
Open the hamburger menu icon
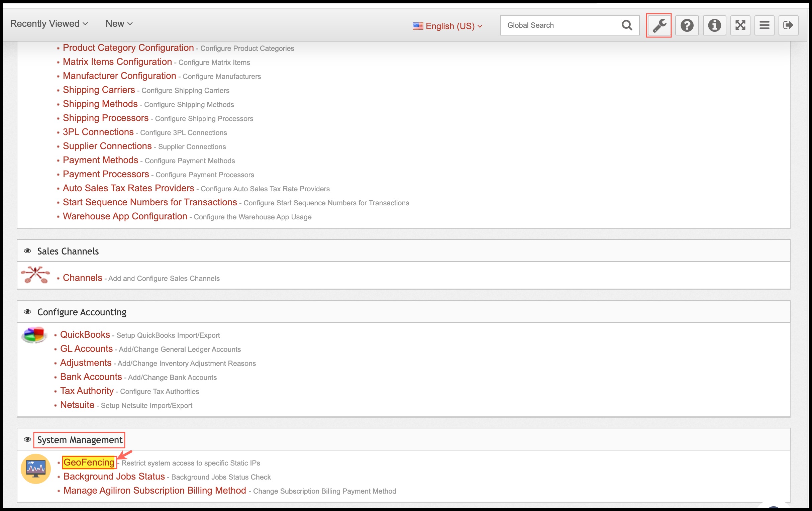pyautogui.click(x=764, y=25)
